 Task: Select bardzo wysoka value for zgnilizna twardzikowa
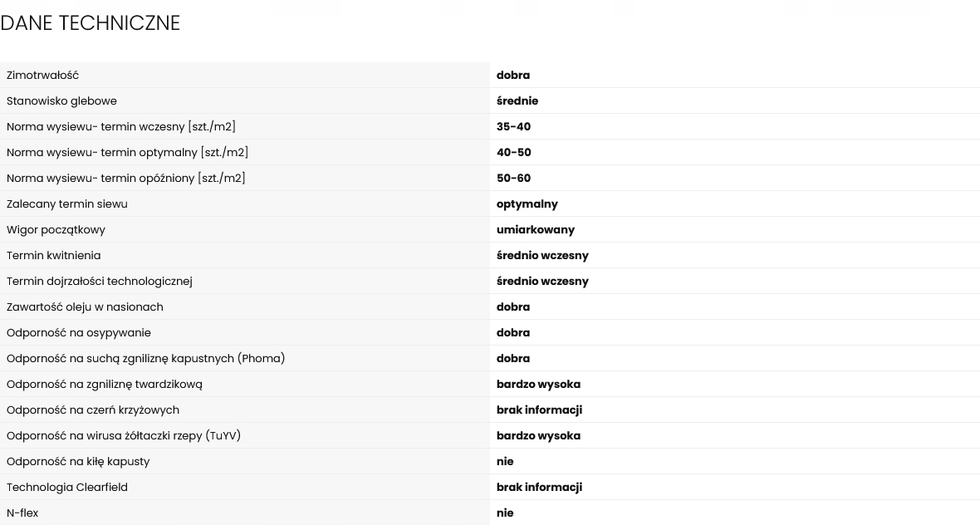point(538,385)
